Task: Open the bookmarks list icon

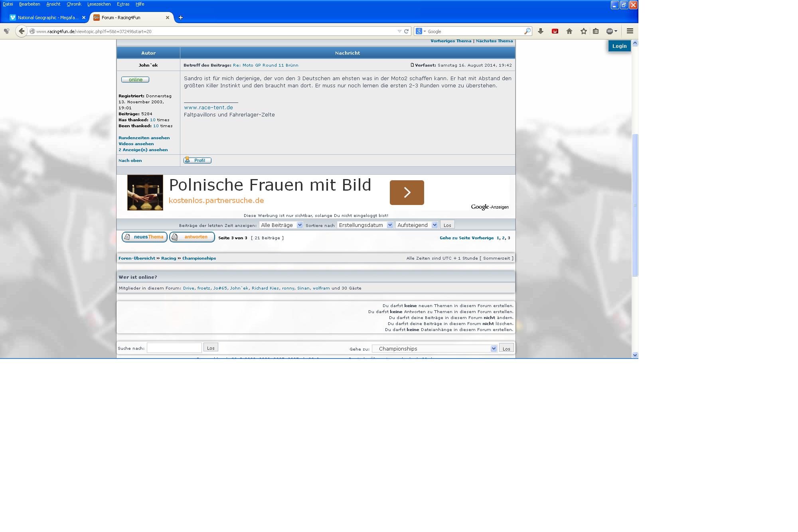Action: [596, 31]
